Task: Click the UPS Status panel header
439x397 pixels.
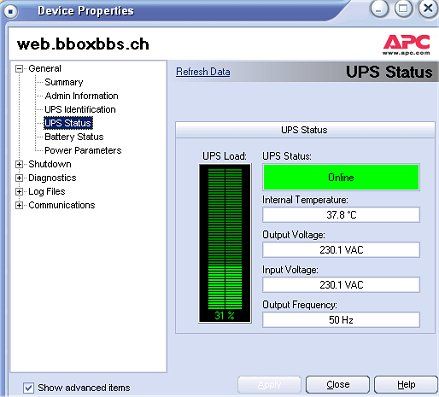Action: 305,130
